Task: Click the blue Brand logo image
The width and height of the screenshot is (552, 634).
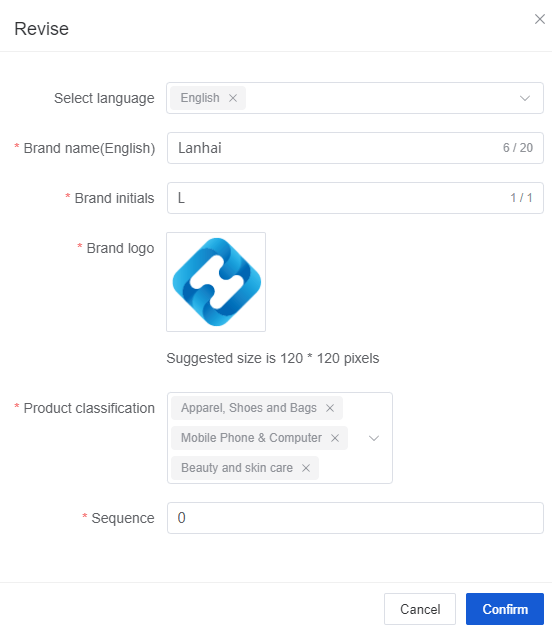Action: (216, 282)
